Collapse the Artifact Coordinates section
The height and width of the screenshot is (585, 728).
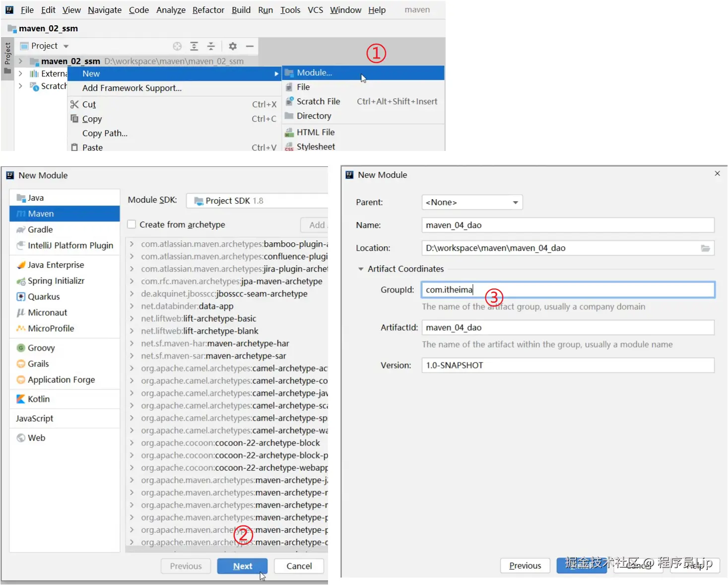click(x=361, y=269)
